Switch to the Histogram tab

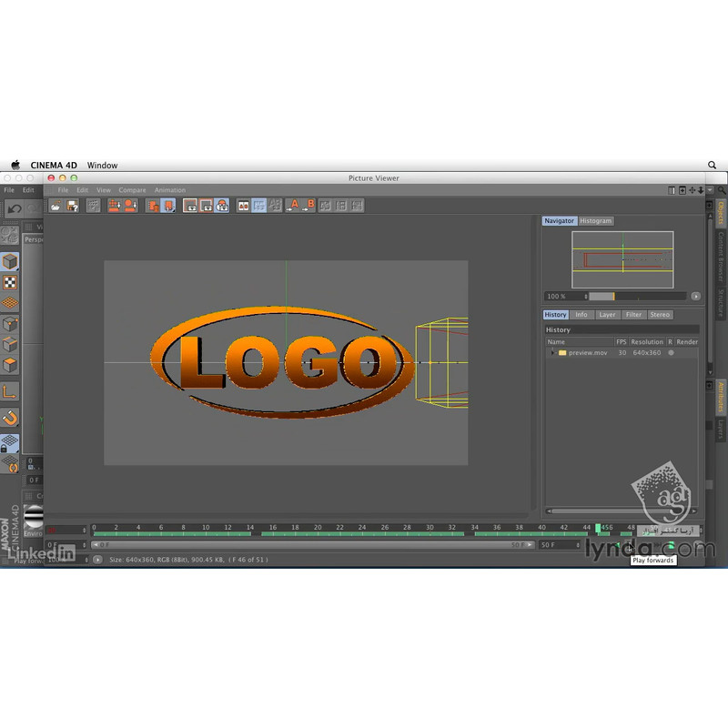(x=596, y=221)
